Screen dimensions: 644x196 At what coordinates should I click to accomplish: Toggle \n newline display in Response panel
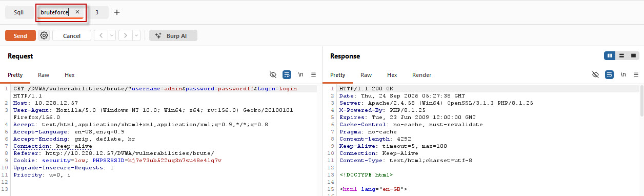(623, 74)
